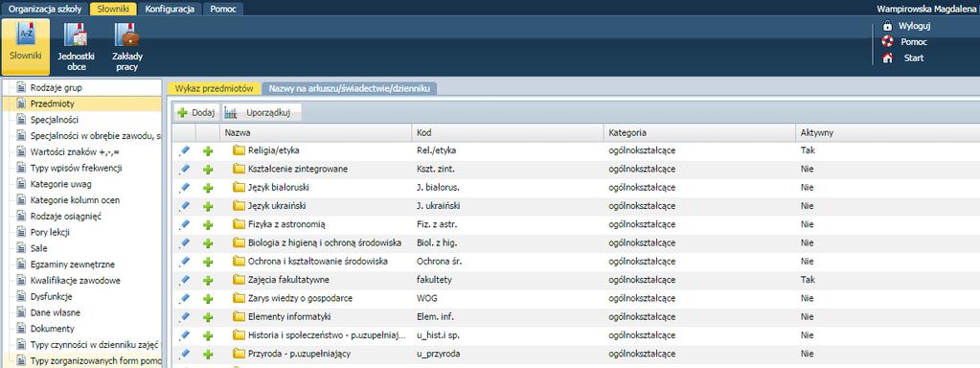Click the Start link
Viewport: 980px width, 368px height.
914,58
